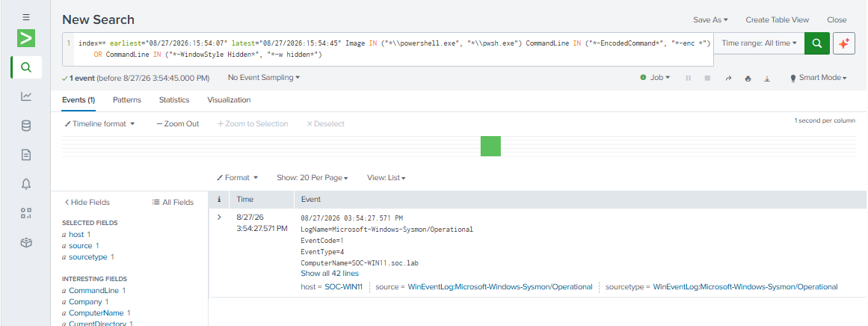Click the event time 3:54:27.571 PM

coord(262,228)
